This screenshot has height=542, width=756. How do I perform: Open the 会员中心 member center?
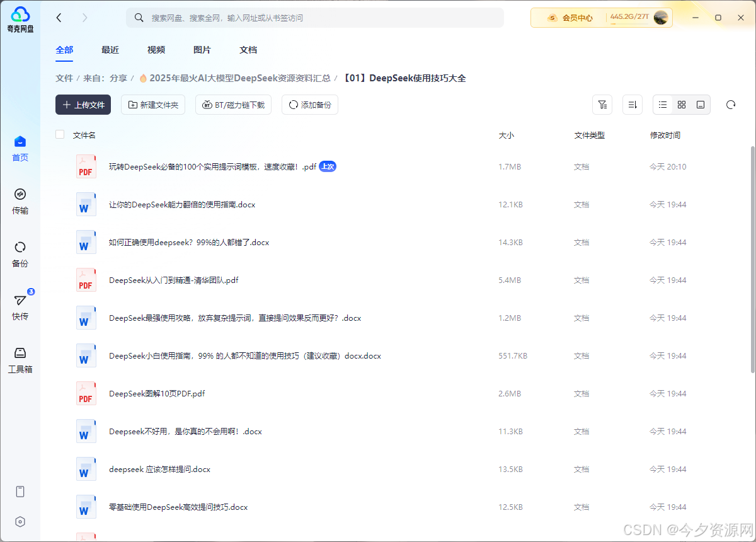coord(570,18)
